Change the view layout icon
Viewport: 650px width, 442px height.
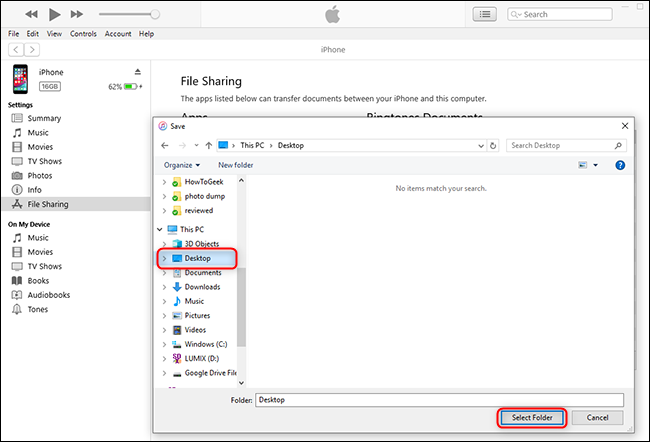tap(582, 165)
